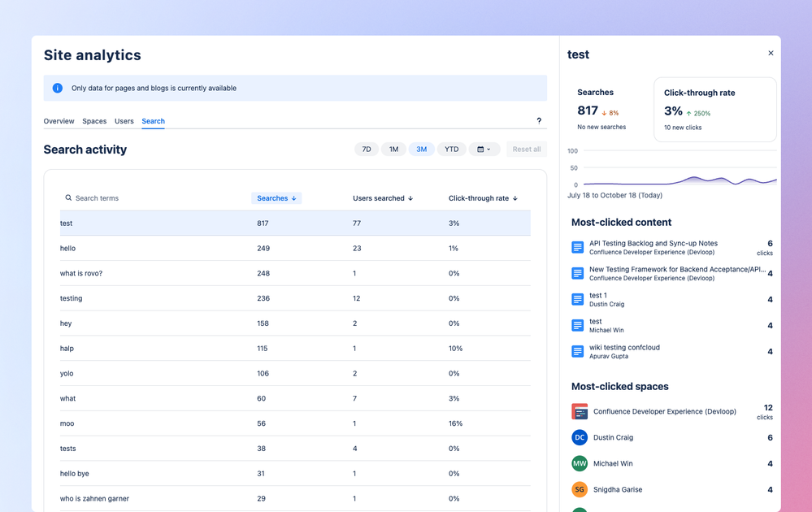Open the help question mark icon
The width and height of the screenshot is (812, 512).
coord(538,120)
